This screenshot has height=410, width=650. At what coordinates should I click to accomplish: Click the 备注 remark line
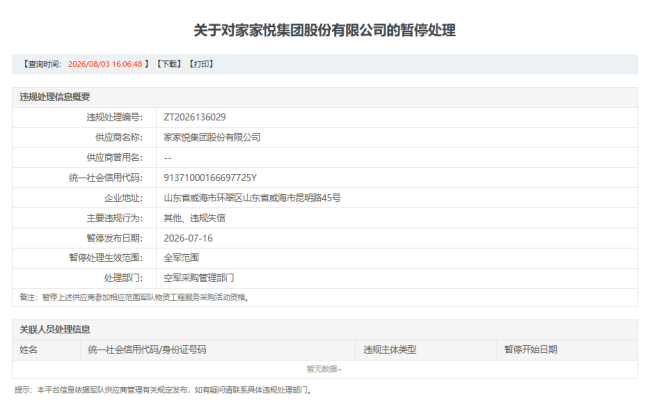click(134, 298)
